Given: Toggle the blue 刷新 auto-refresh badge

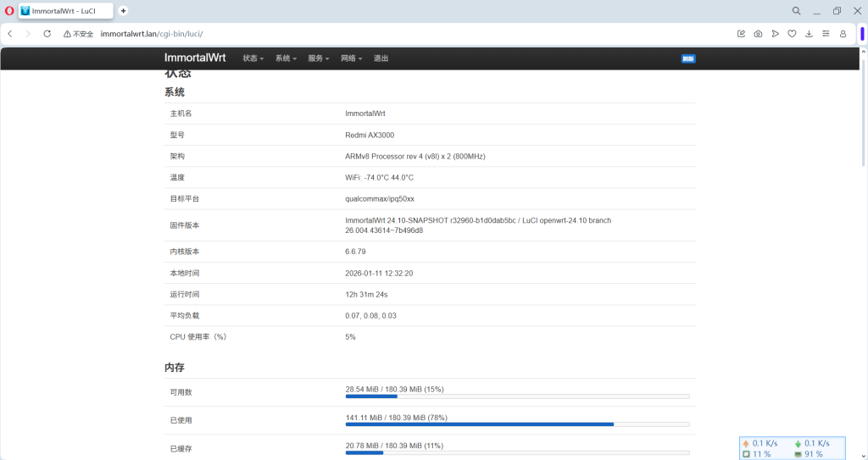Looking at the screenshot, I should (688, 58).
